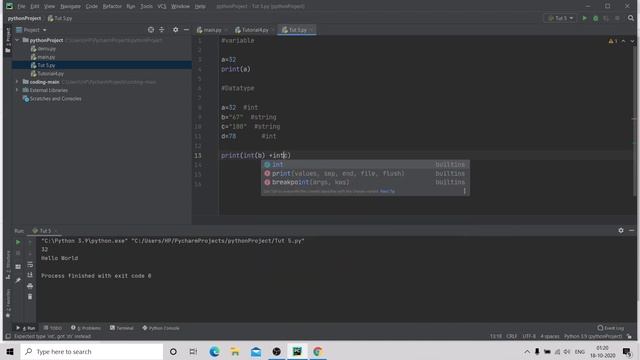Open the File menu
The width and height of the screenshot is (640, 360).
click(21, 6)
